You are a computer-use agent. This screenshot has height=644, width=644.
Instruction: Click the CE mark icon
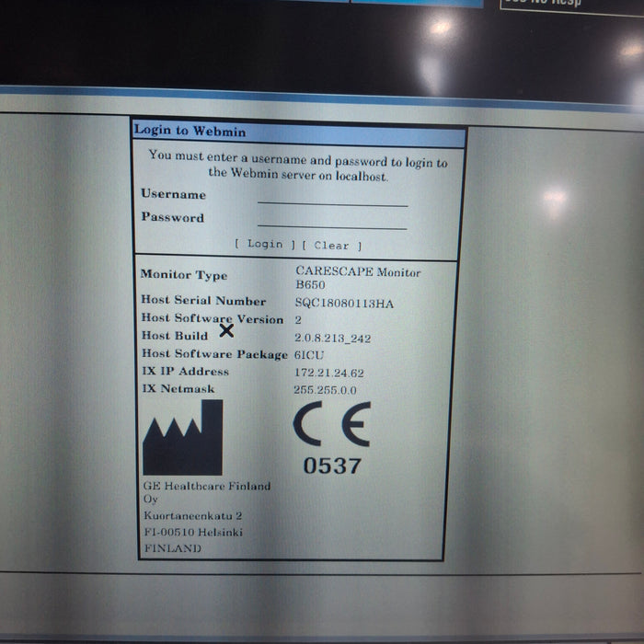click(332, 424)
